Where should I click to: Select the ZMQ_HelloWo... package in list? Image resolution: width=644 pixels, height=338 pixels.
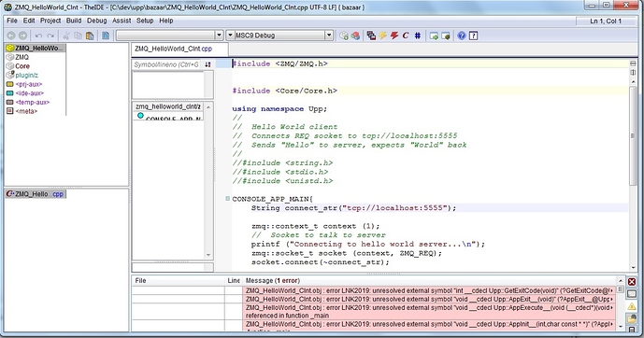36,48
